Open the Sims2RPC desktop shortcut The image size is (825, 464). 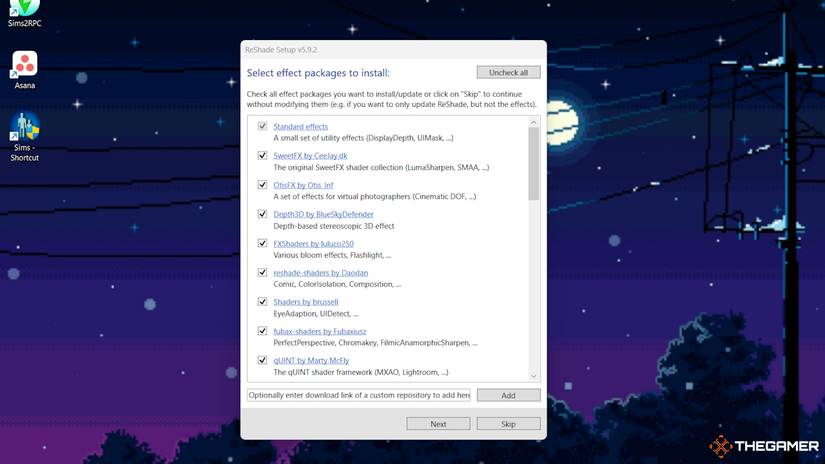24,11
